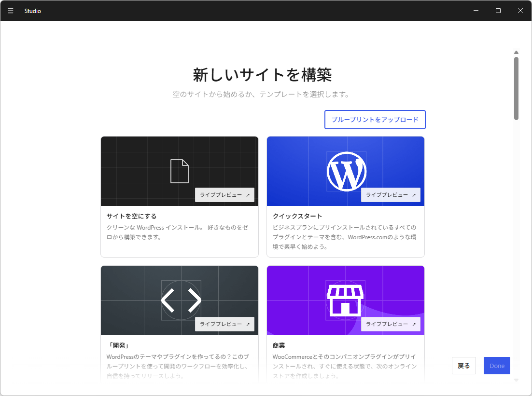Open the hamburger menu next to Studio
Viewport: 532px width, 396px height.
[x=11, y=11]
